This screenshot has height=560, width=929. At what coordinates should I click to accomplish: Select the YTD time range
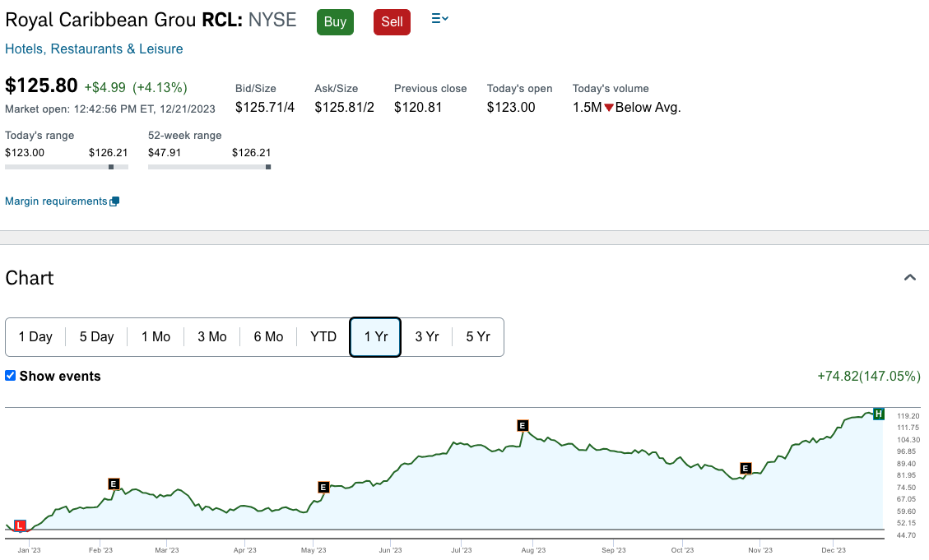pyautogui.click(x=323, y=336)
